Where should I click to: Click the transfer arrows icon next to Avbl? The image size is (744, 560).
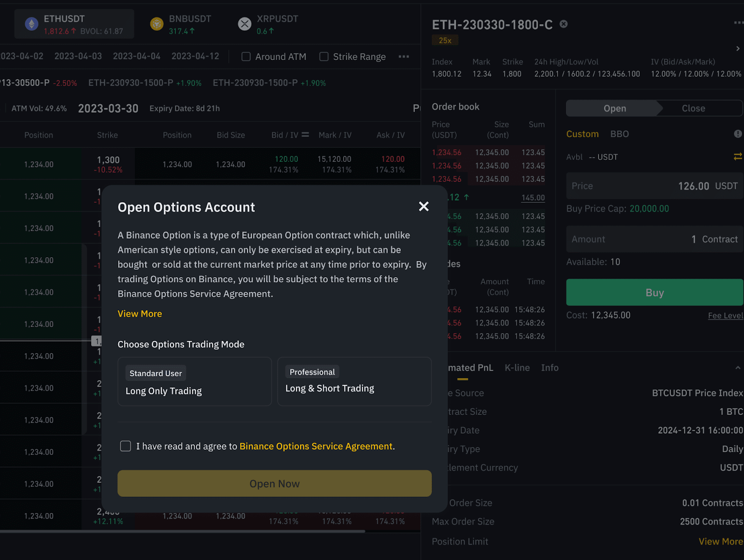tap(737, 157)
